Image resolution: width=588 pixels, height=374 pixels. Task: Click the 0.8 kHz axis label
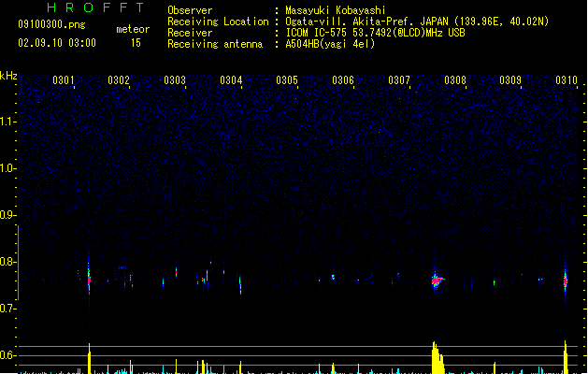tap(7, 262)
